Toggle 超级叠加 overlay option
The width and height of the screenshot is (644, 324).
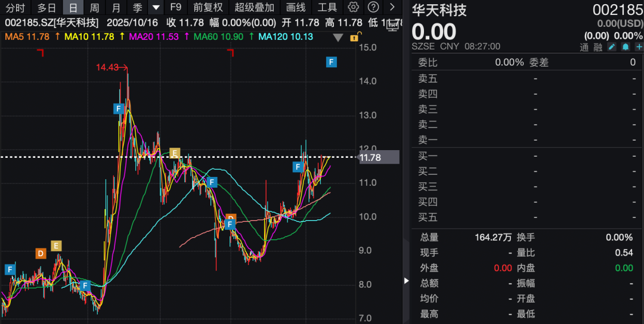[255, 7]
